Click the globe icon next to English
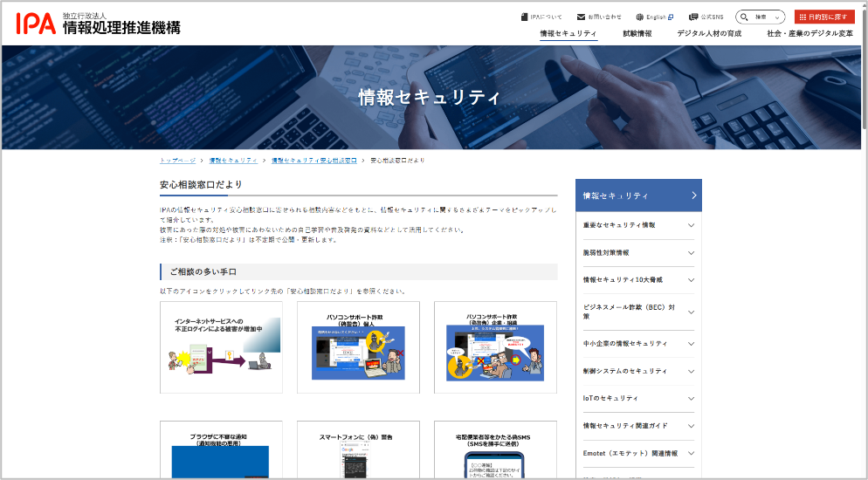The image size is (868, 480). [640, 17]
